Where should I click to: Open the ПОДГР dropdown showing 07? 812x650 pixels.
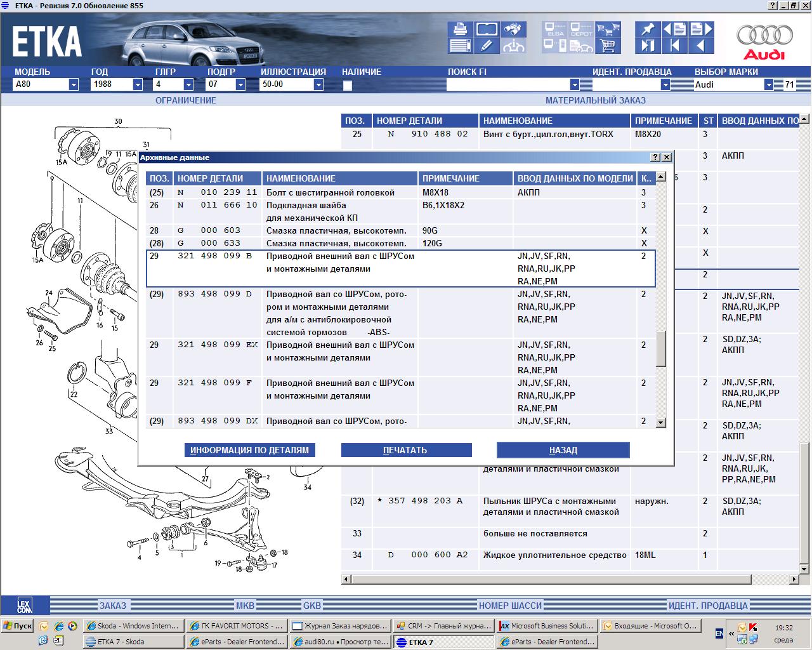pyautogui.click(x=241, y=84)
